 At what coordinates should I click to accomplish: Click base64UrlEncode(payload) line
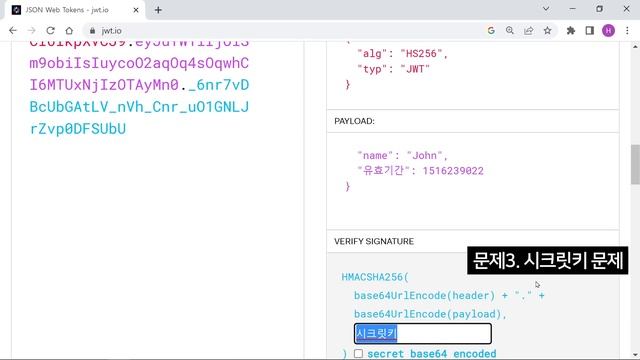tap(430, 314)
